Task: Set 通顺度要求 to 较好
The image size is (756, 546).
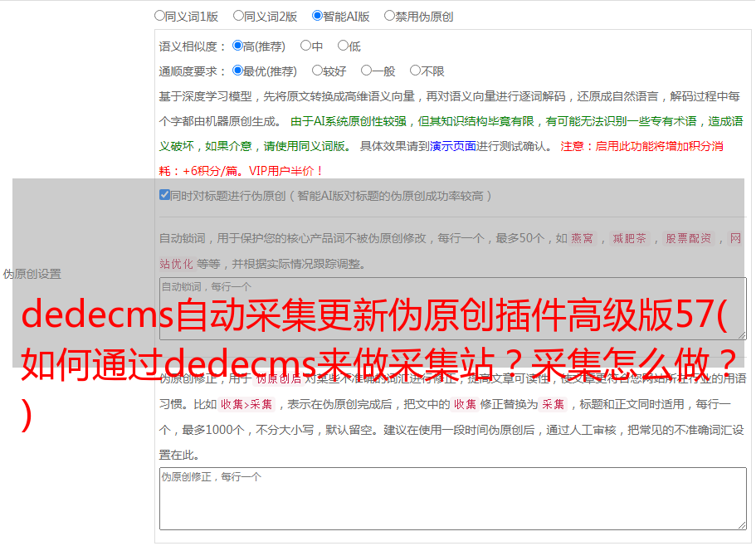Action: (x=317, y=71)
